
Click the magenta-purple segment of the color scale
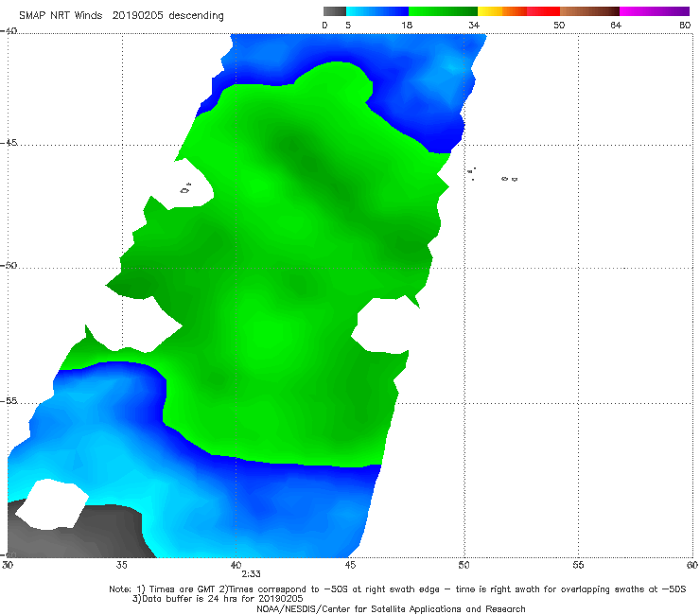pos(655,11)
